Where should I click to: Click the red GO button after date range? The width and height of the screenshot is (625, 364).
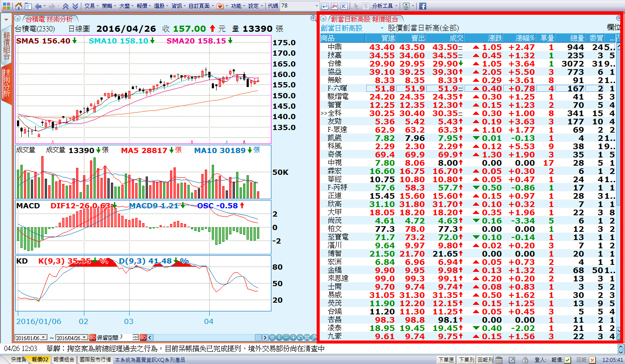tap(93, 337)
